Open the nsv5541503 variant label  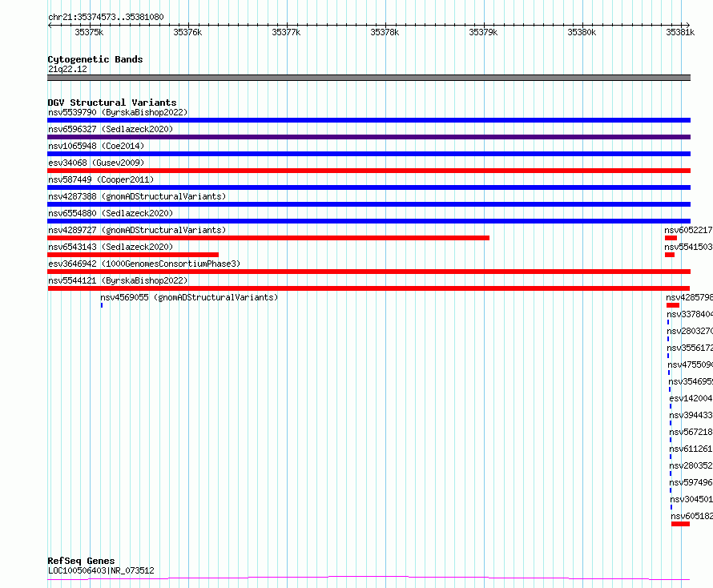click(688, 247)
